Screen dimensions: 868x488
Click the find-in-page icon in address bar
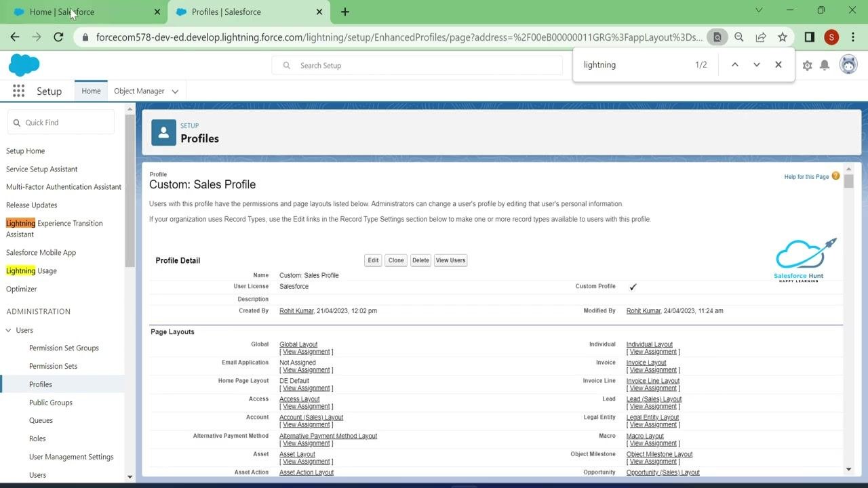coord(717,37)
